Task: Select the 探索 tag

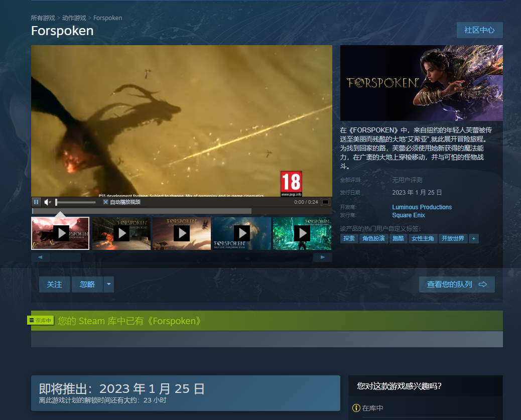Action: click(x=349, y=238)
